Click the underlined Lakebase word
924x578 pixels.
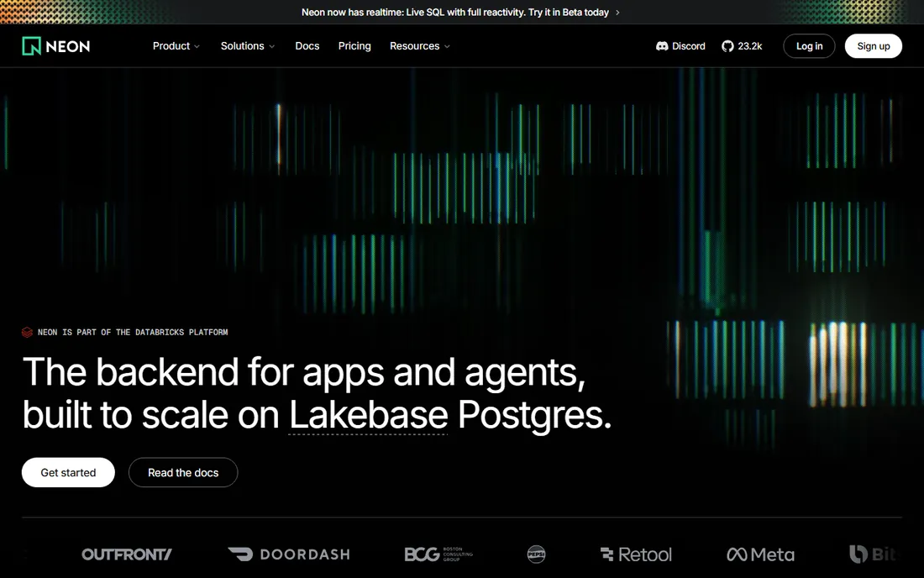pyautogui.click(x=368, y=415)
